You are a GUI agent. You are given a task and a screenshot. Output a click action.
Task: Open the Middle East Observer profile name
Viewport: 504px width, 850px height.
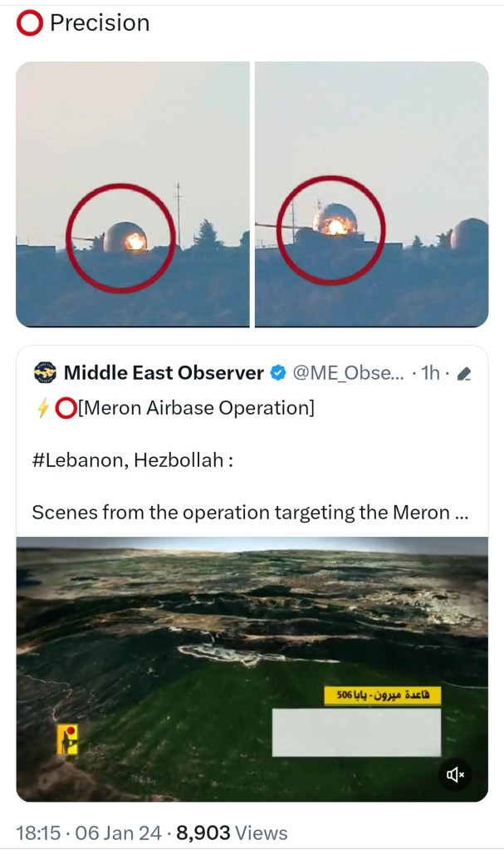(x=164, y=374)
